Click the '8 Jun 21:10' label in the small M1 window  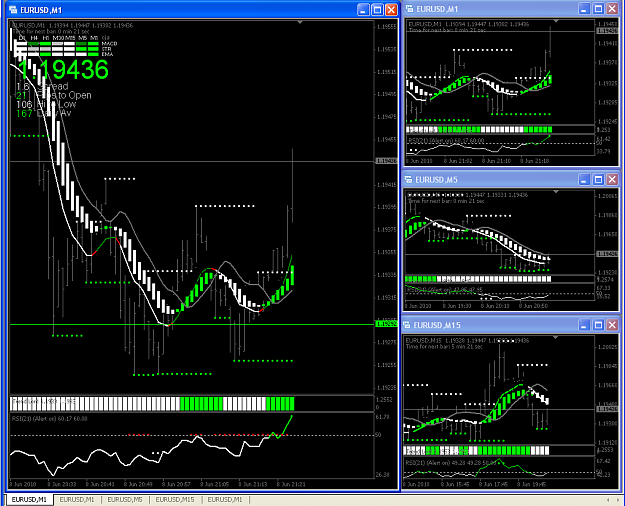tap(496, 161)
